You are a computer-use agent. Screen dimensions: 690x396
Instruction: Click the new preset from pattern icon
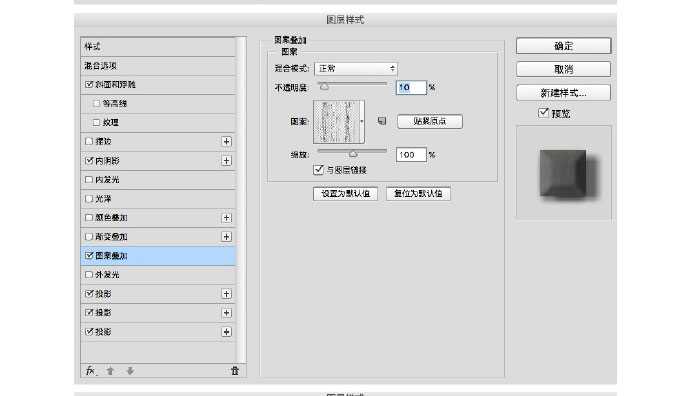pos(382,121)
